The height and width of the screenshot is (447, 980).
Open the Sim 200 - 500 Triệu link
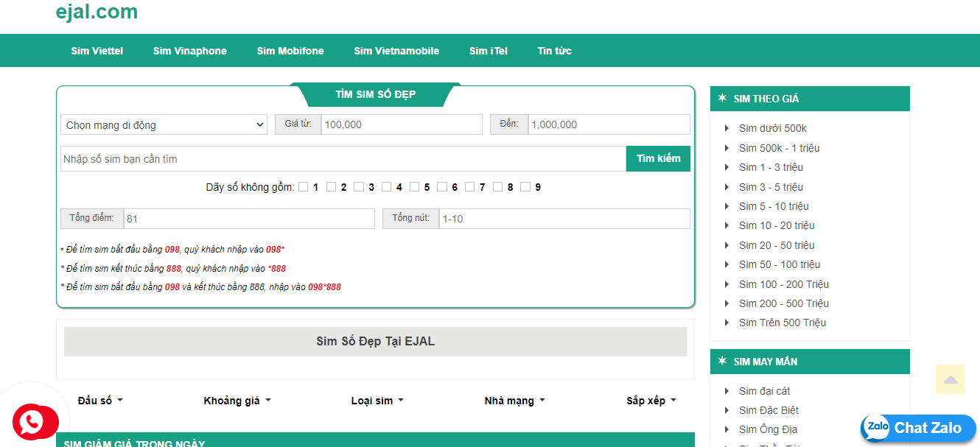point(784,303)
